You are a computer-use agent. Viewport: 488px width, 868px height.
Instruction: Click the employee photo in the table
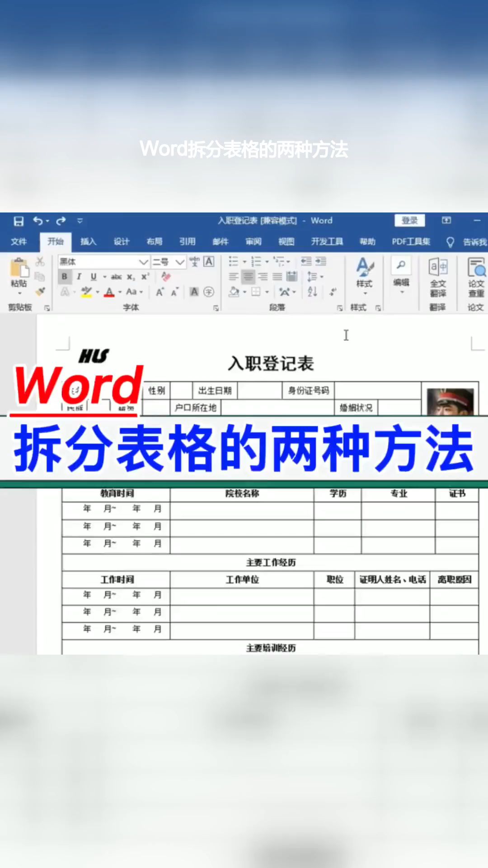(450, 402)
